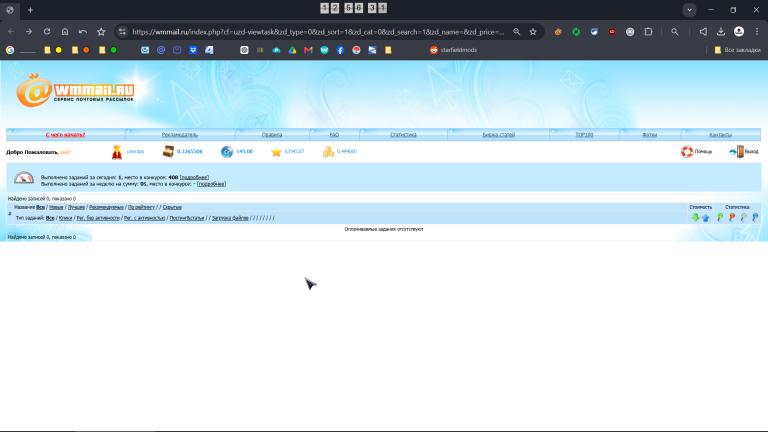The image size is (768, 432).
Task: Open the 'С чего начать?' menu item
Action: (x=65, y=135)
